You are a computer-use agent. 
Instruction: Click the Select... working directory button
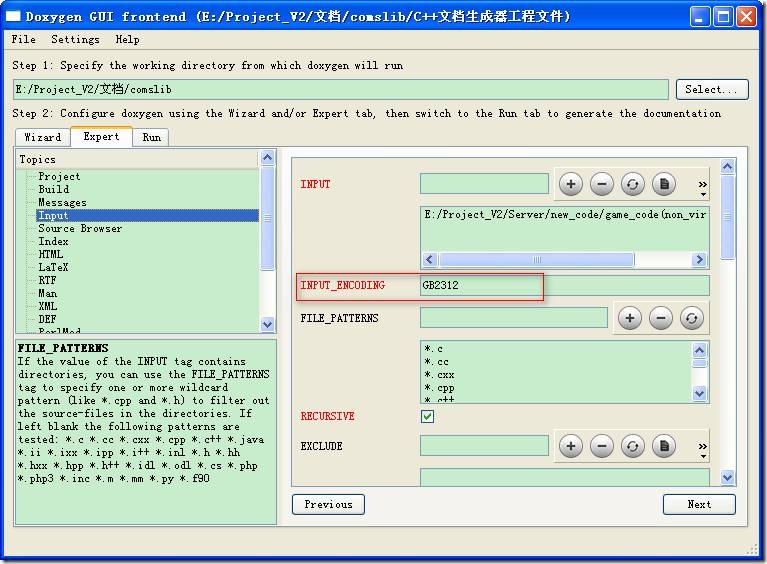pyautogui.click(x=712, y=90)
